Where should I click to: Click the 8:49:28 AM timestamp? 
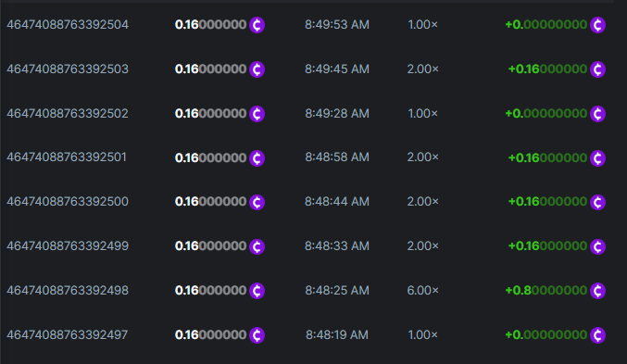pos(337,114)
